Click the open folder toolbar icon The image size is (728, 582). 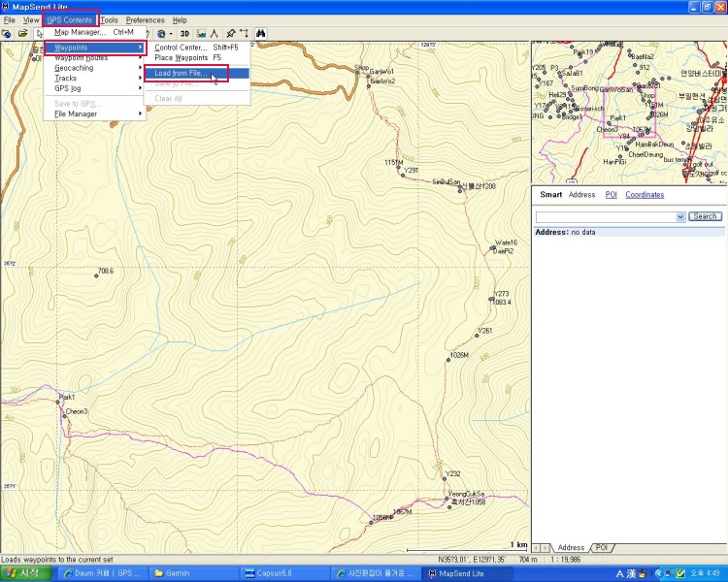22,33
